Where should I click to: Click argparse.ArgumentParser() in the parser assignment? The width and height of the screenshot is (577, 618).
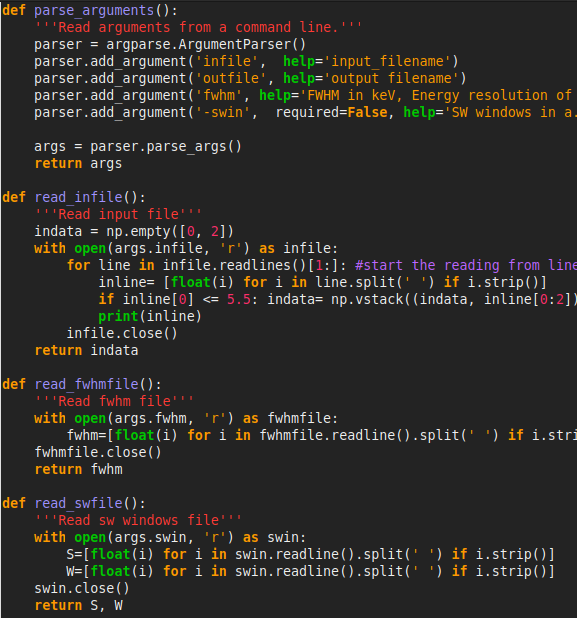click(x=206, y=44)
